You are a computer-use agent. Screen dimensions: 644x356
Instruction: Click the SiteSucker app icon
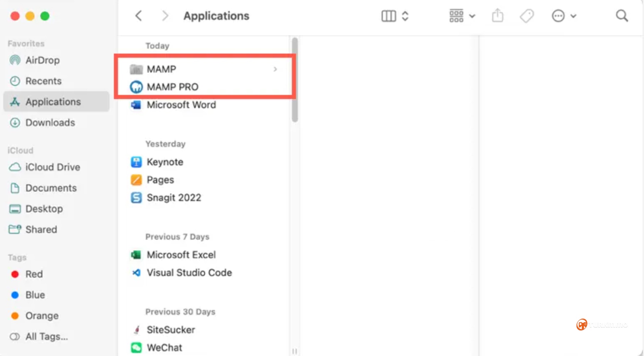(x=136, y=330)
